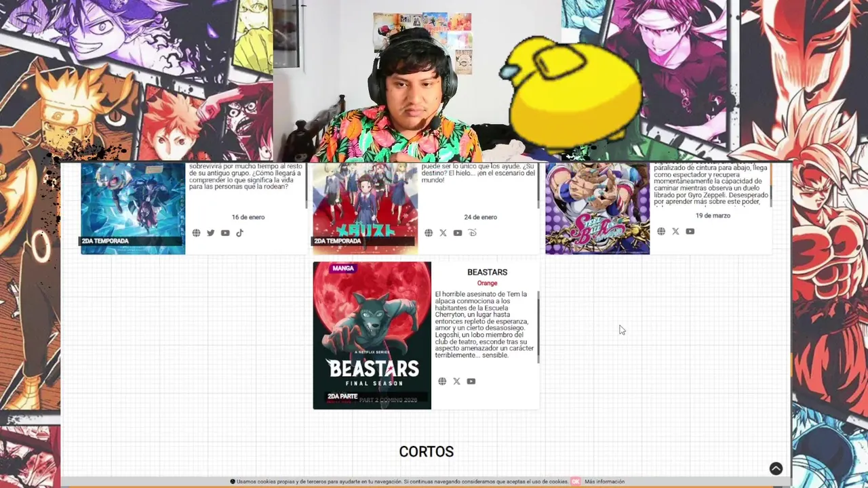
Task: Click the 16 de enero date text
Action: pos(248,218)
